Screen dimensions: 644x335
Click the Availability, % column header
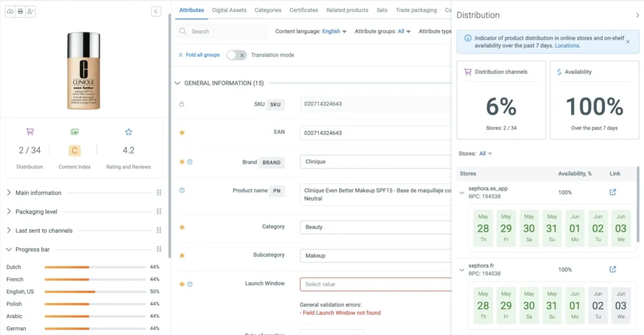[575, 173]
